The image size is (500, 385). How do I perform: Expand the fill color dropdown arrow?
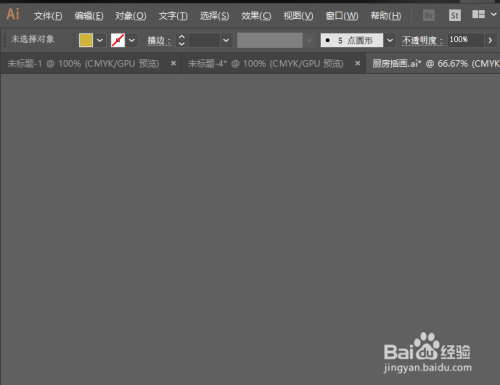[x=100, y=41]
